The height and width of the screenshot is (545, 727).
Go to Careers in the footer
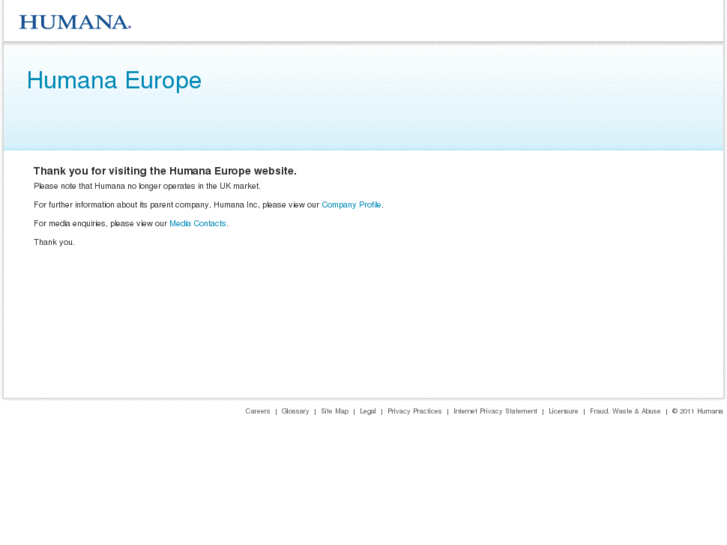tap(258, 411)
